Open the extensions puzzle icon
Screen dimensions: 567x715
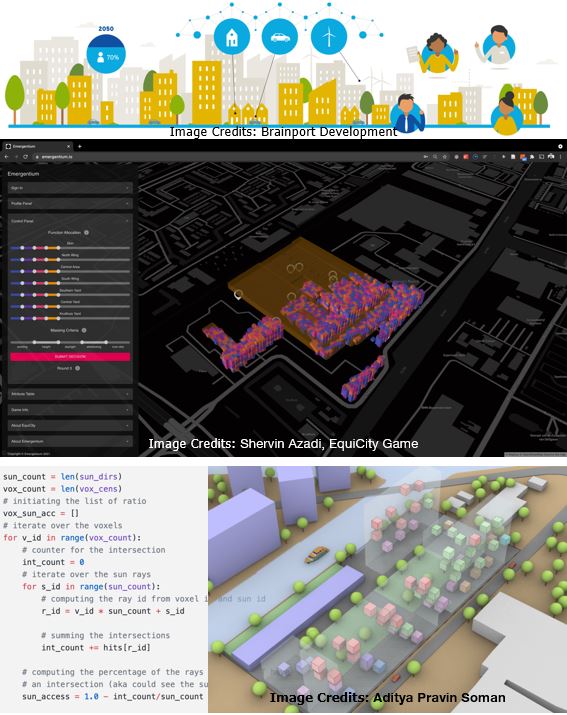pos(532,157)
